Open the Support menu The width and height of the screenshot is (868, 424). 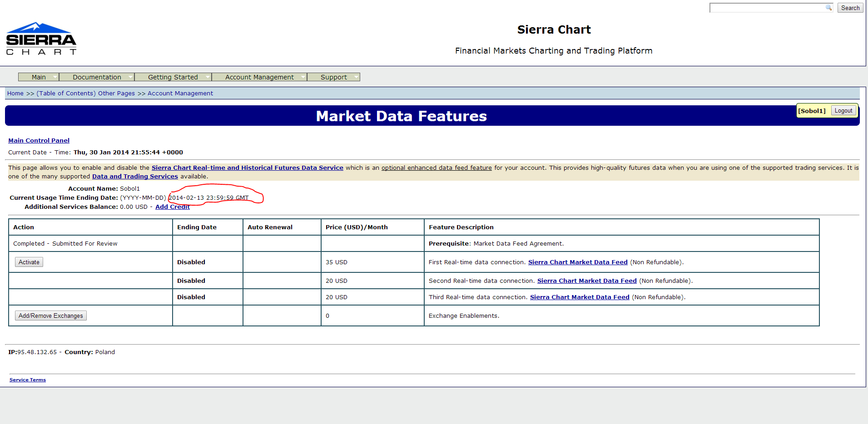(x=333, y=77)
